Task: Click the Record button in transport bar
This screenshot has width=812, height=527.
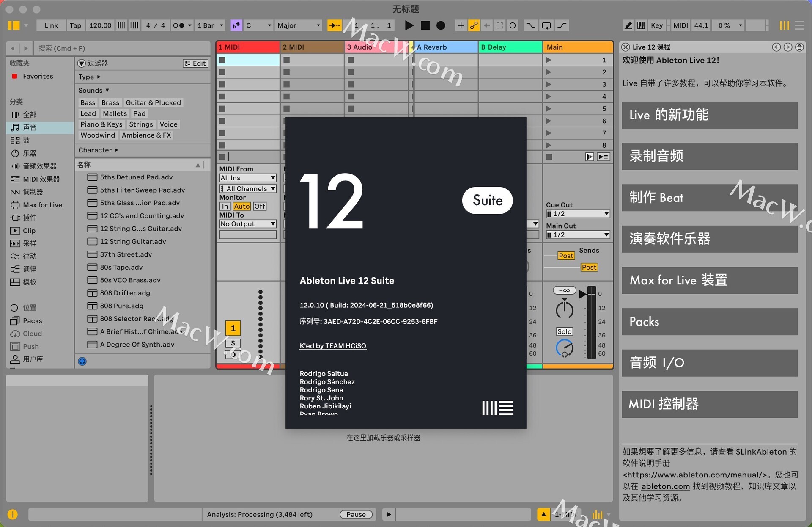Action: [x=442, y=25]
